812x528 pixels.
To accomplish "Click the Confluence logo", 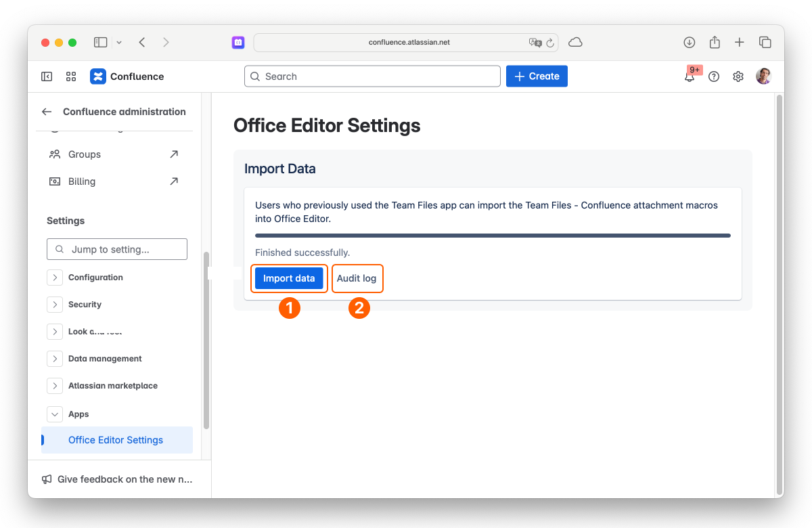I will [127, 76].
